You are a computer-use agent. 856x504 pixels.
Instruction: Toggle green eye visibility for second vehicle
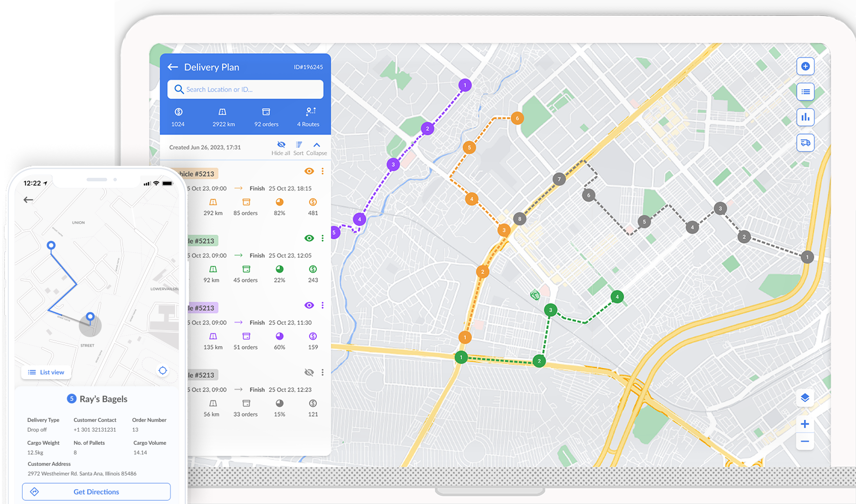point(309,238)
